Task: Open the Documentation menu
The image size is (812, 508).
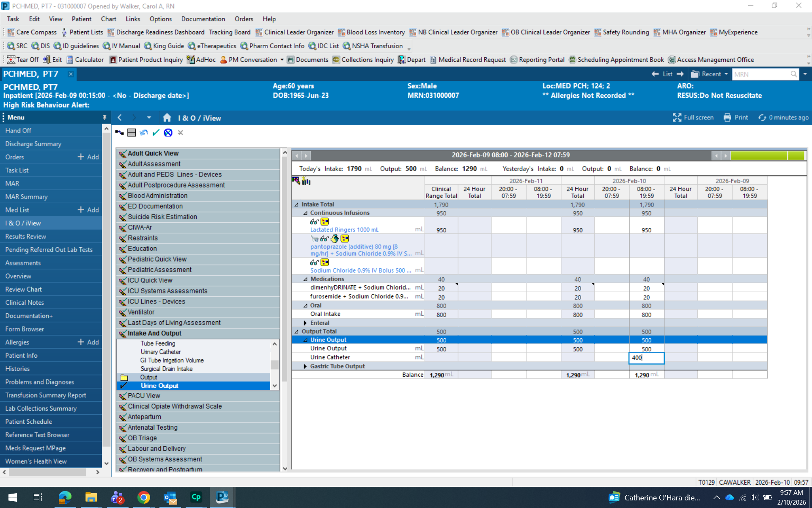Action: tap(203, 19)
